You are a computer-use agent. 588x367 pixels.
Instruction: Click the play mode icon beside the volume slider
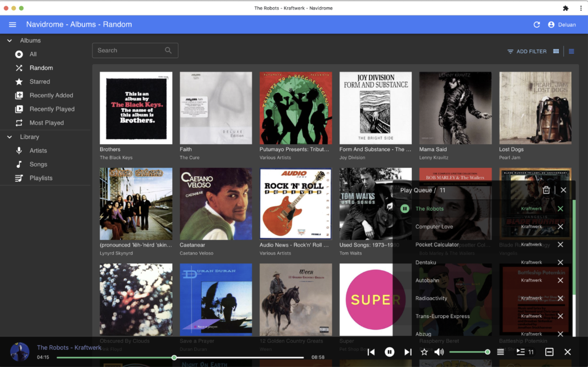coord(500,352)
